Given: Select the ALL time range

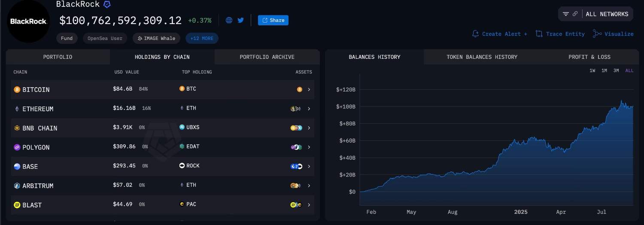Looking at the screenshot, I should (x=629, y=70).
